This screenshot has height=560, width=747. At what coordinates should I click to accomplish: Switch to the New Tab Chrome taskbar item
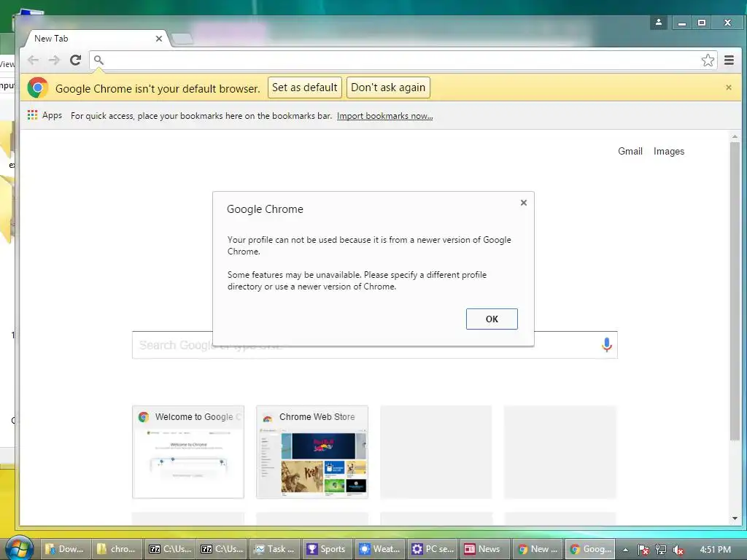coord(538,549)
